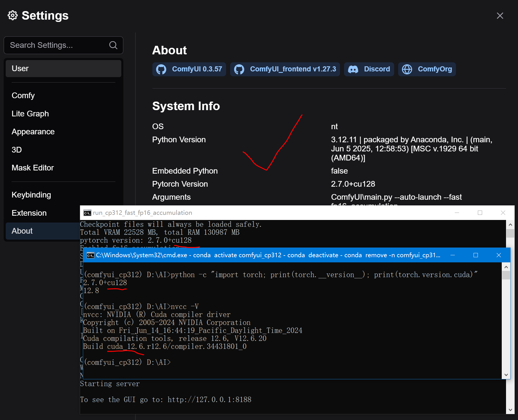This screenshot has height=420, width=518.
Task: Open the Mask Editor settings category
Action: point(63,168)
